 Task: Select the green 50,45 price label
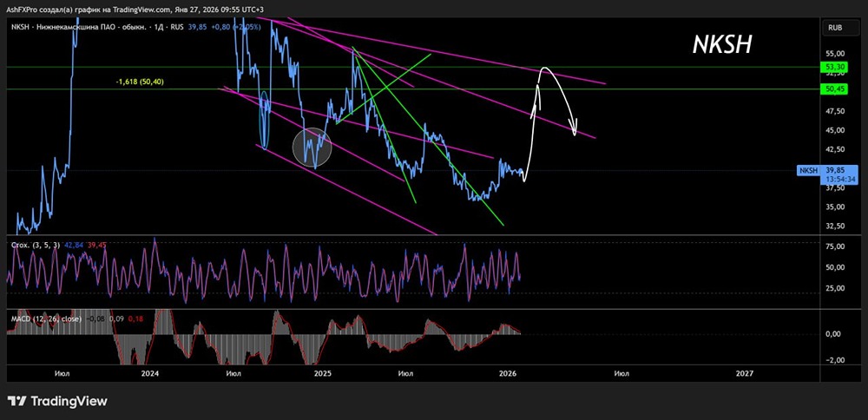click(x=835, y=89)
